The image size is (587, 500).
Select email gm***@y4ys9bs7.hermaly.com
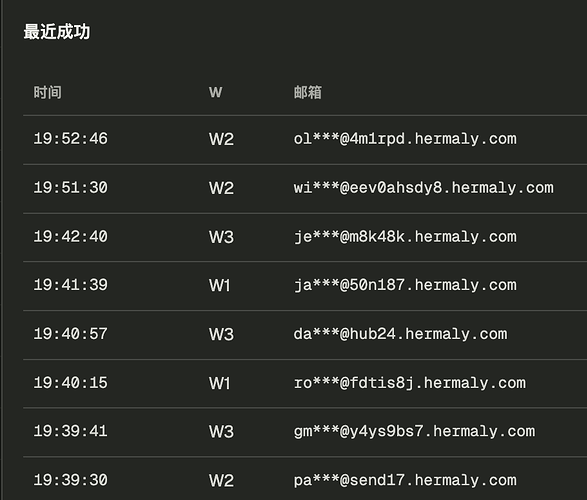coord(414,432)
